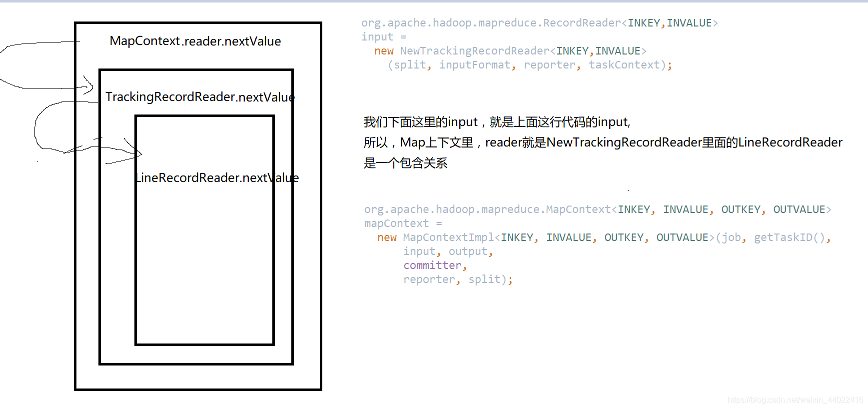Click 'NewTrackingRecordReader<INKEY,INVALUE>' in the code snippet
The width and height of the screenshot is (868, 409).
coord(523,51)
